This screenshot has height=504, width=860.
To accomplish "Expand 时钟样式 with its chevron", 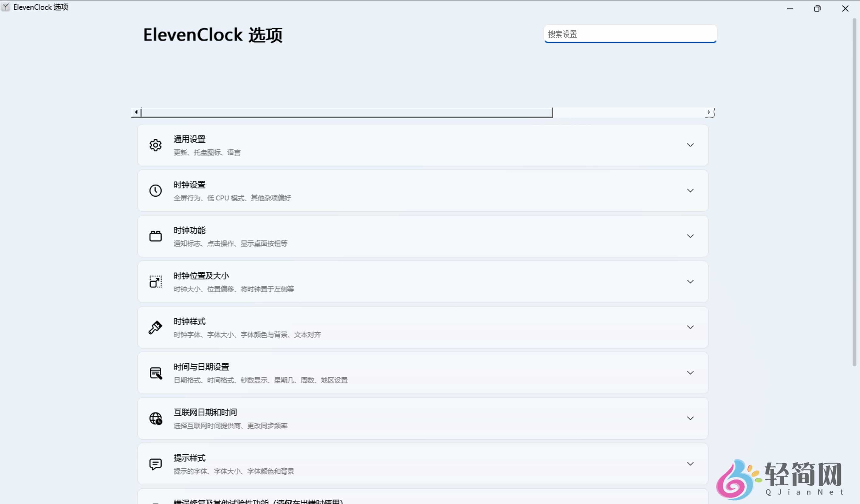I will click(690, 327).
